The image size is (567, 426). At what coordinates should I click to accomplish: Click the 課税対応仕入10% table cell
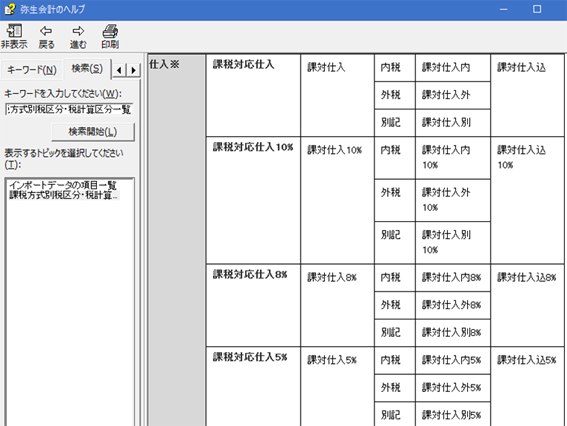(x=253, y=200)
